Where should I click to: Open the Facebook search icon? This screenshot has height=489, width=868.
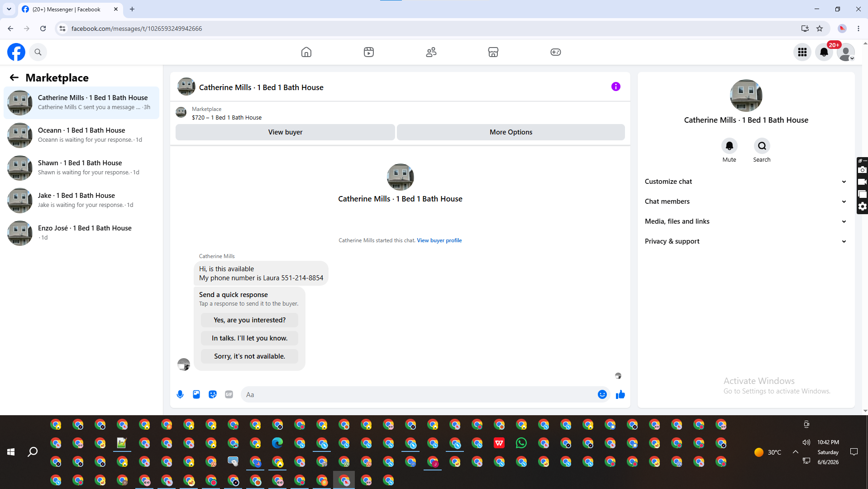click(x=38, y=52)
